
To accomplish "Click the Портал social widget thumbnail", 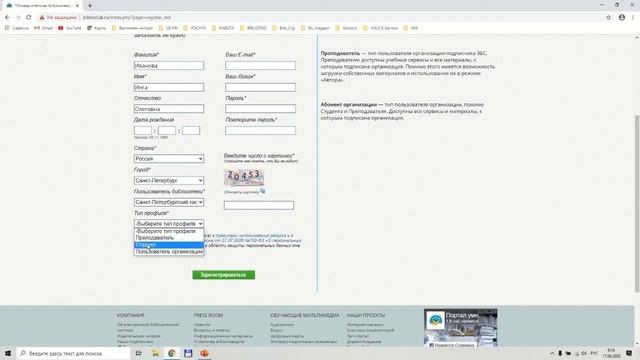I will [460, 328].
